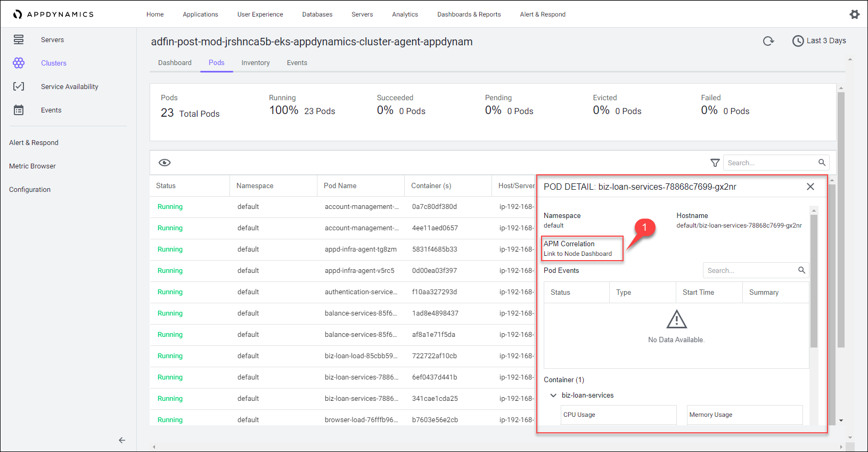Click the refresh icon near Last 3 Days

point(768,41)
